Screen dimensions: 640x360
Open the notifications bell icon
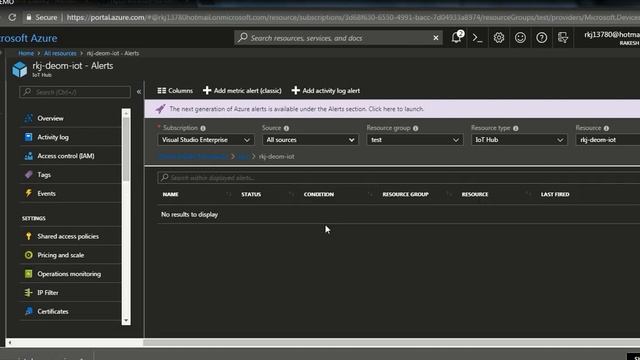(x=456, y=38)
